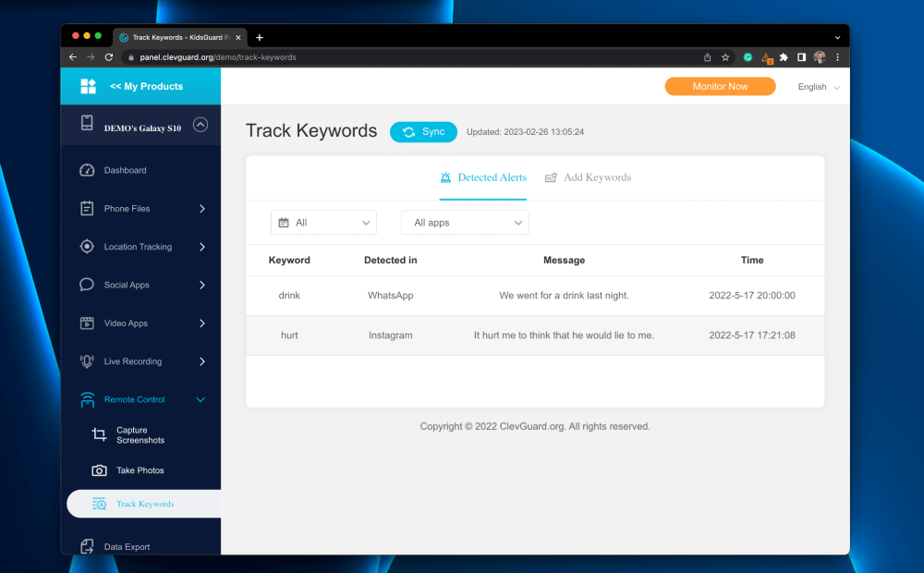924x573 pixels.
Task: Click the Take Photos camera icon
Action: tap(99, 470)
